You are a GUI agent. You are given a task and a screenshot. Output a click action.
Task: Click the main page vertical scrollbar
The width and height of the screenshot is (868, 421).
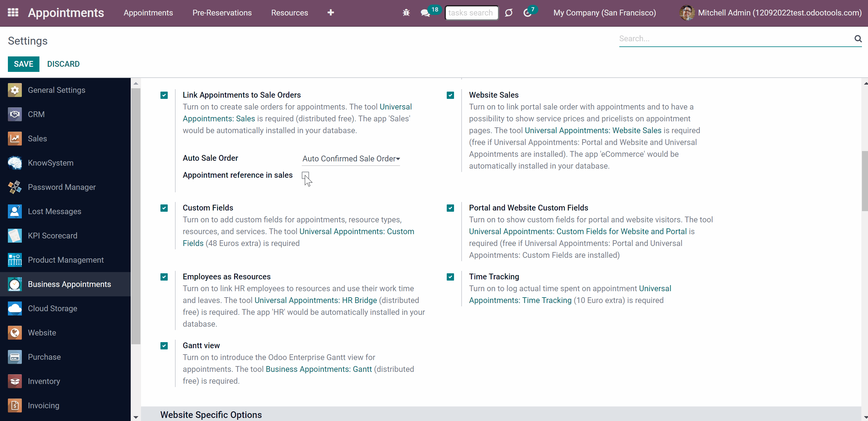click(x=865, y=181)
